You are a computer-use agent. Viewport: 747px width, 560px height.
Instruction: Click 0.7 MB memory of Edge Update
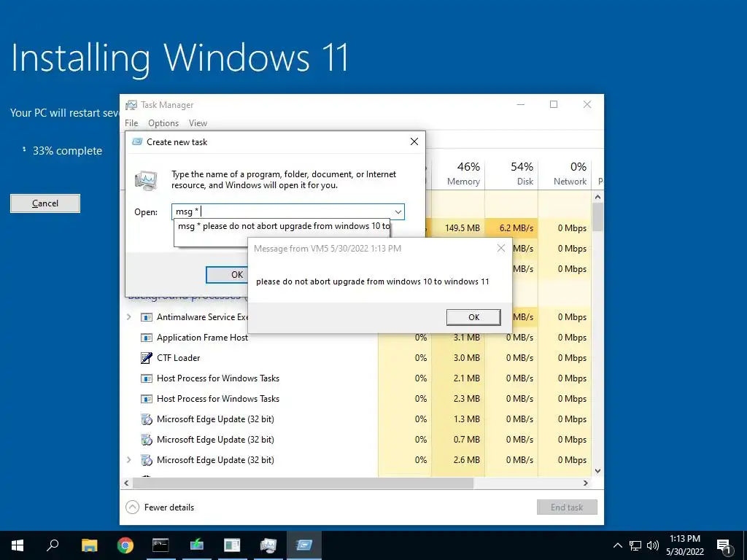point(466,440)
